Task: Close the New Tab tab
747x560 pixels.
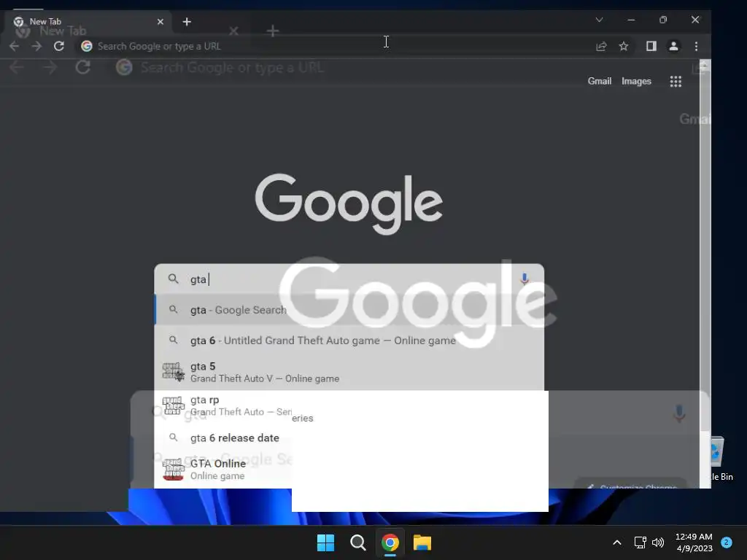Action: coord(160,22)
